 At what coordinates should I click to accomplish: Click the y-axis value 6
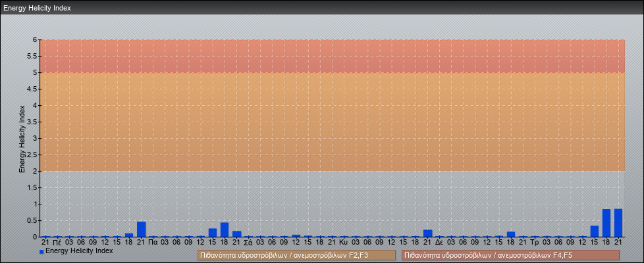point(36,40)
